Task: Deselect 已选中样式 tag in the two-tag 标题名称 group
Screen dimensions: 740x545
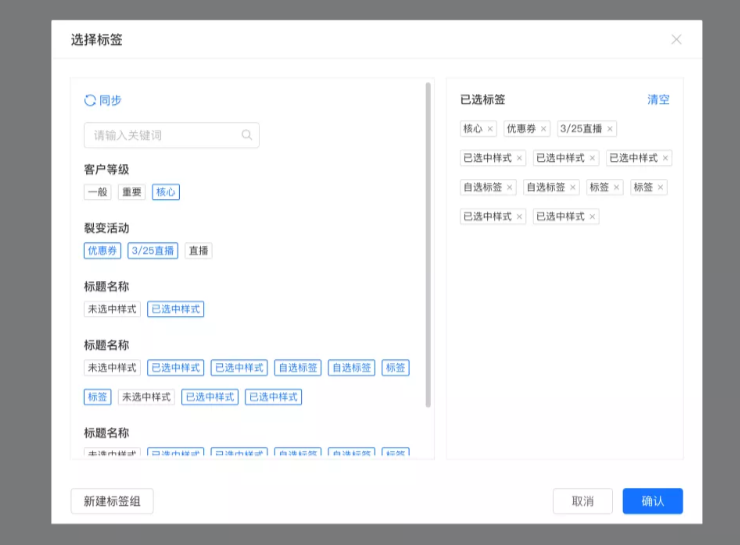Action: pos(176,309)
